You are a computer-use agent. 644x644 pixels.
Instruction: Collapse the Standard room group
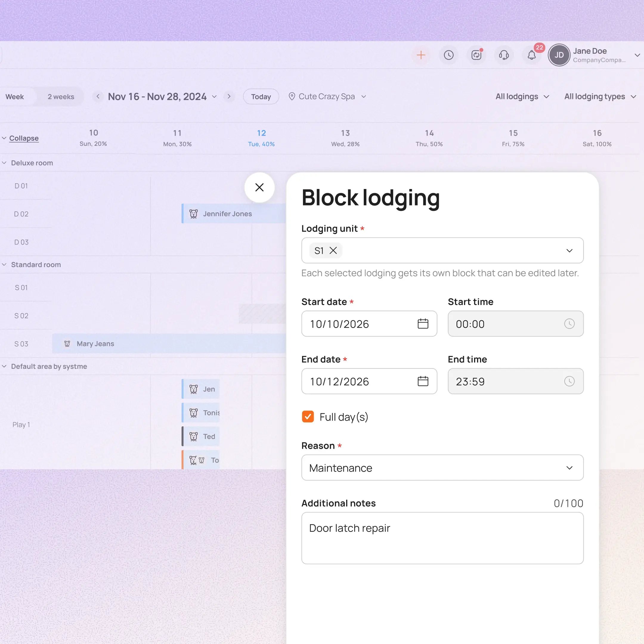(4, 264)
